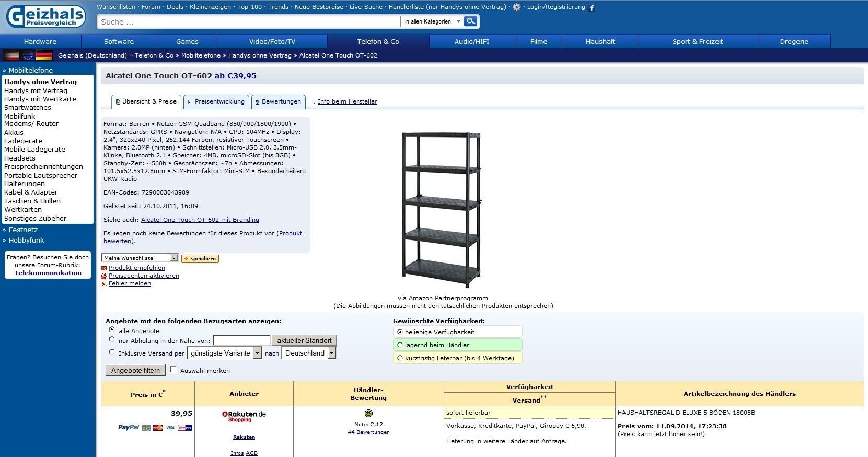The height and width of the screenshot is (457, 868).
Task: Click the Geizhals Preisvergleich logo
Action: pos(46,16)
